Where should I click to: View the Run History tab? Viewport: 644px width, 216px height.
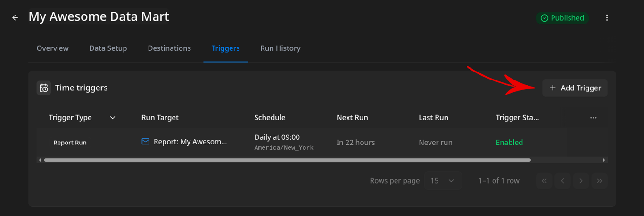pyautogui.click(x=280, y=48)
